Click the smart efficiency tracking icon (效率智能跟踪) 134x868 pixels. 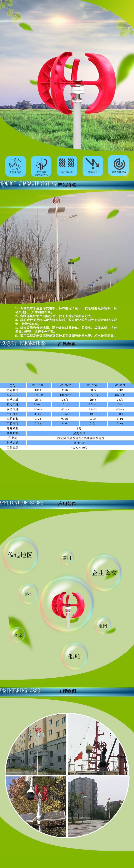tap(119, 166)
